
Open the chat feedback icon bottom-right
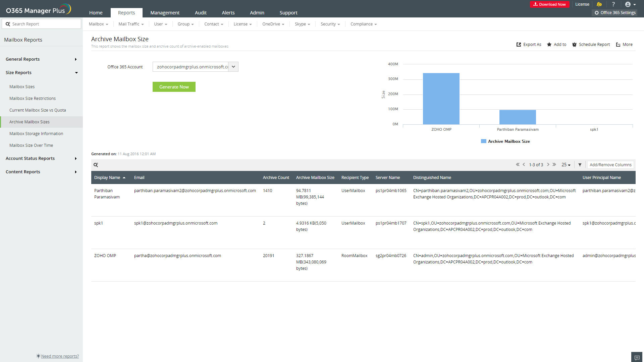(637, 357)
